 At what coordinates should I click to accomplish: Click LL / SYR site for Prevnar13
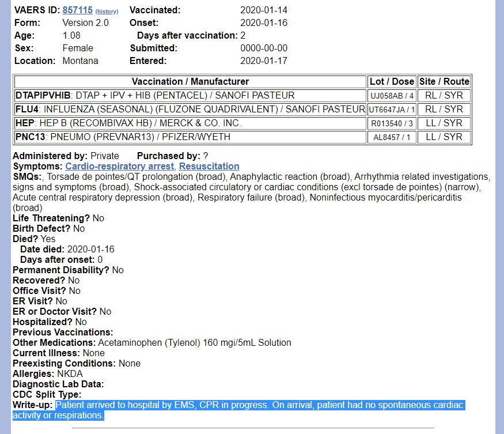coord(444,137)
